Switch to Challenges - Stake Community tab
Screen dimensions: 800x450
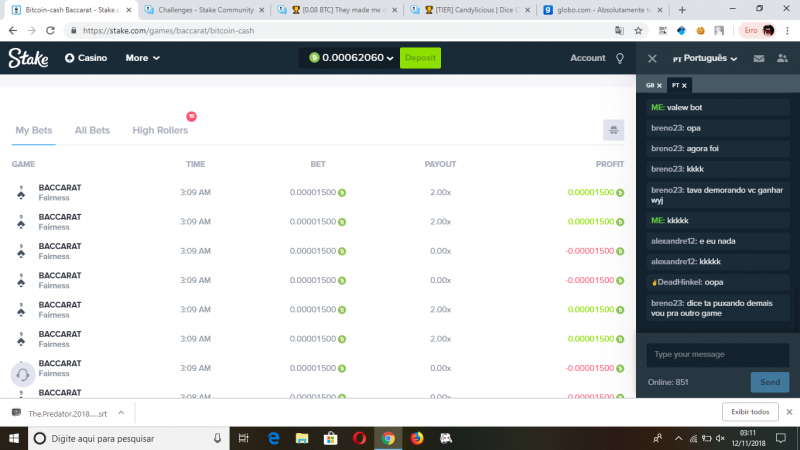click(x=205, y=10)
